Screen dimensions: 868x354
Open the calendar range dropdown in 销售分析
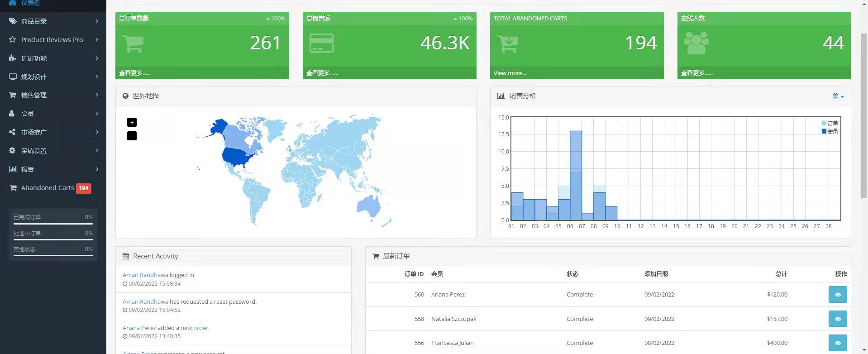[838, 96]
